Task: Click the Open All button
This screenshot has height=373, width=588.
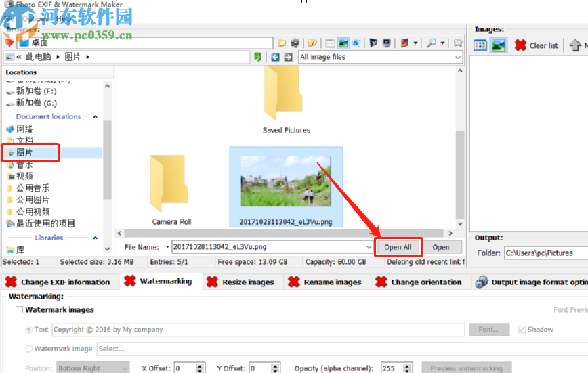Action: pyautogui.click(x=398, y=247)
